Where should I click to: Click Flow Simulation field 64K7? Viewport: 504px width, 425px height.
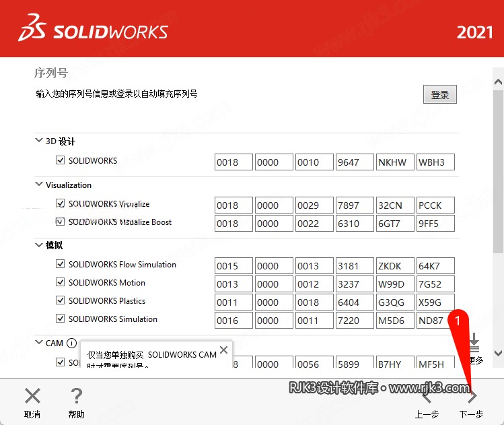click(x=435, y=266)
